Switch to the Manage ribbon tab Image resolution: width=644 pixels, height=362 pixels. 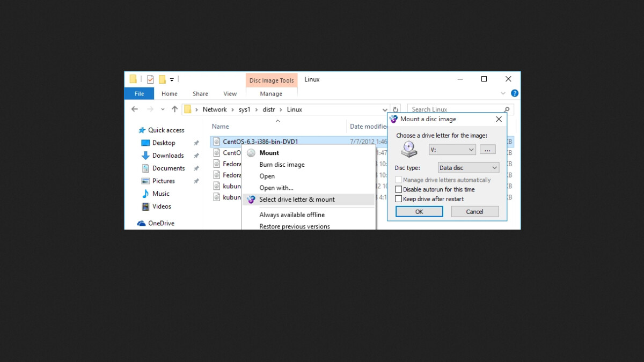click(x=271, y=93)
